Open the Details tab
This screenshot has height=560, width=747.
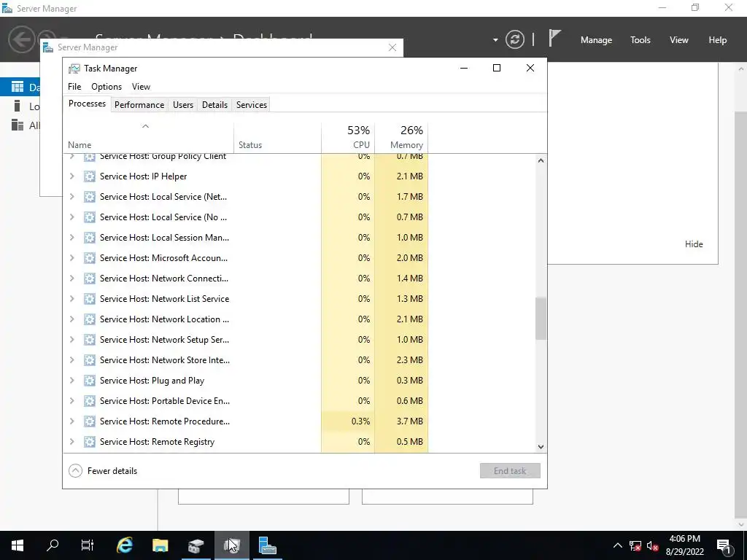[x=214, y=105]
